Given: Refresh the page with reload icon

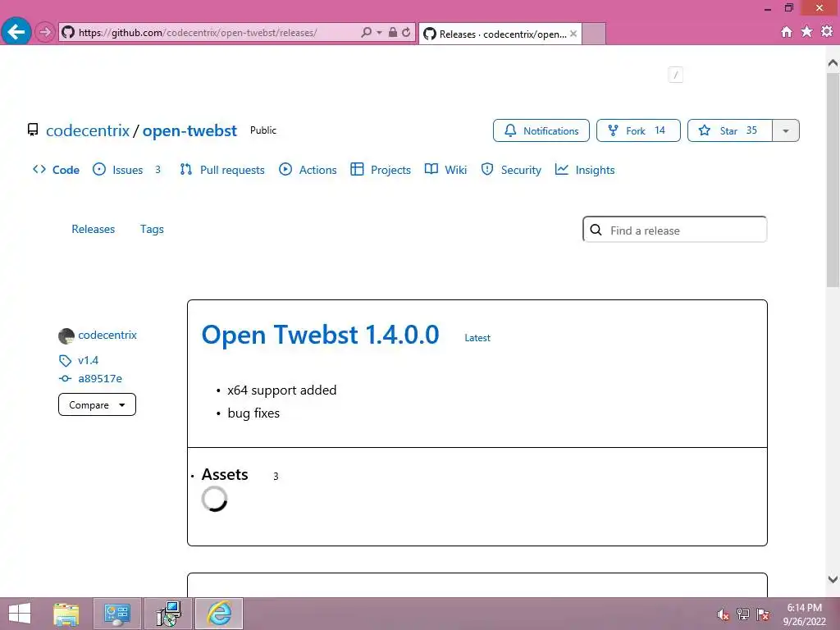Looking at the screenshot, I should [x=407, y=32].
